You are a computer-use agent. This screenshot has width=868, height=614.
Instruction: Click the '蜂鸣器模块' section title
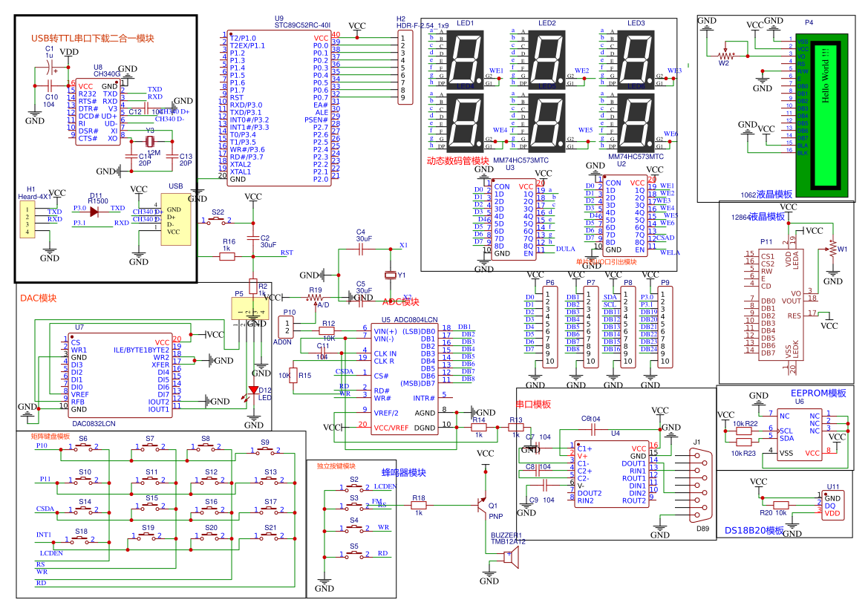pyautogui.click(x=403, y=472)
